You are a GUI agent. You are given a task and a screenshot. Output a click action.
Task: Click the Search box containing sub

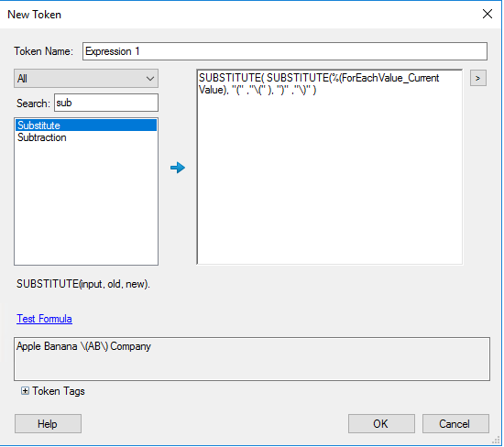106,103
